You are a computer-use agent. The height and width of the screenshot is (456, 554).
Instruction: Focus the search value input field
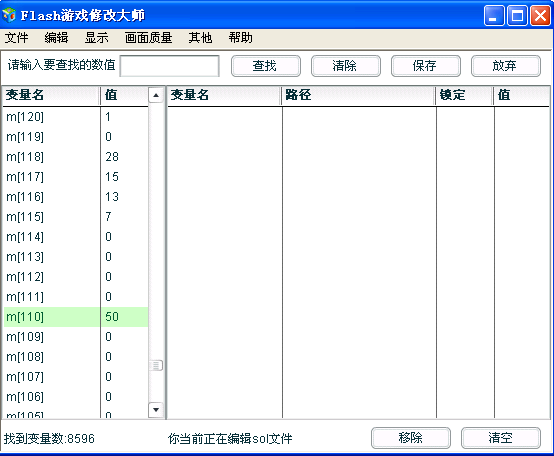[170, 66]
